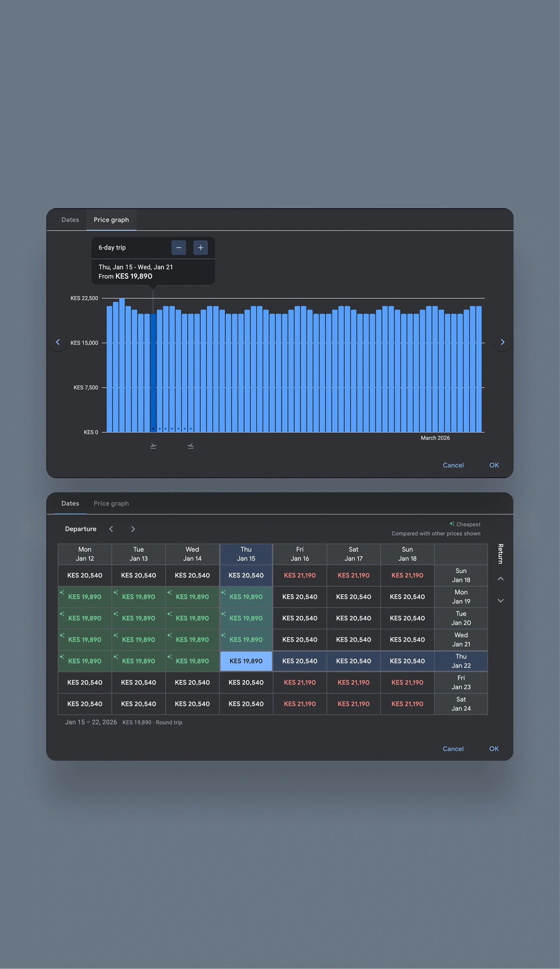Click the minus icon to shorten the trip
This screenshot has width=560, height=969.
(178, 247)
